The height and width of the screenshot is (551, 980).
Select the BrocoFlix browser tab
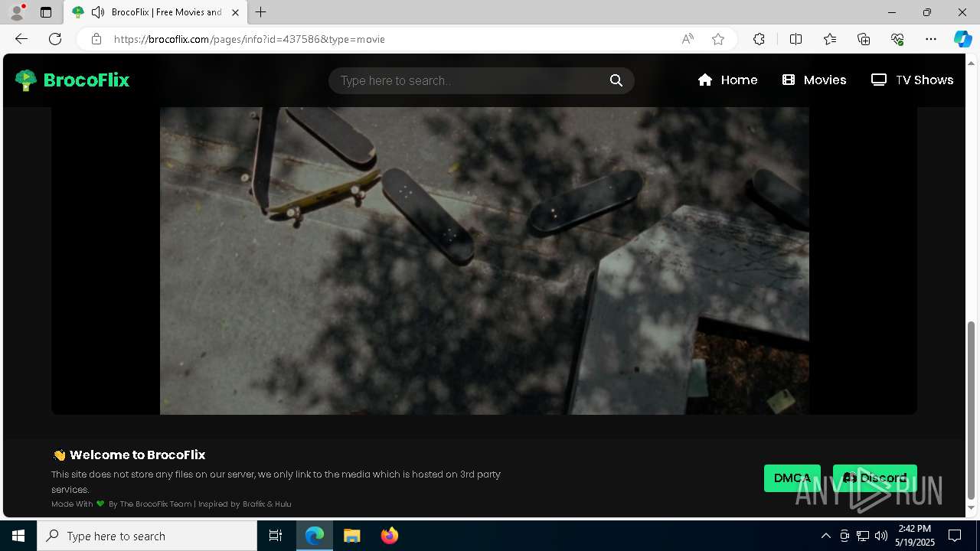(x=155, y=12)
